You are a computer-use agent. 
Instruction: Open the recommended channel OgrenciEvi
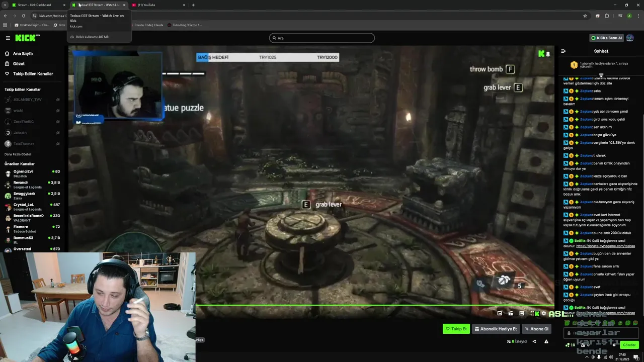tap(32, 173)
